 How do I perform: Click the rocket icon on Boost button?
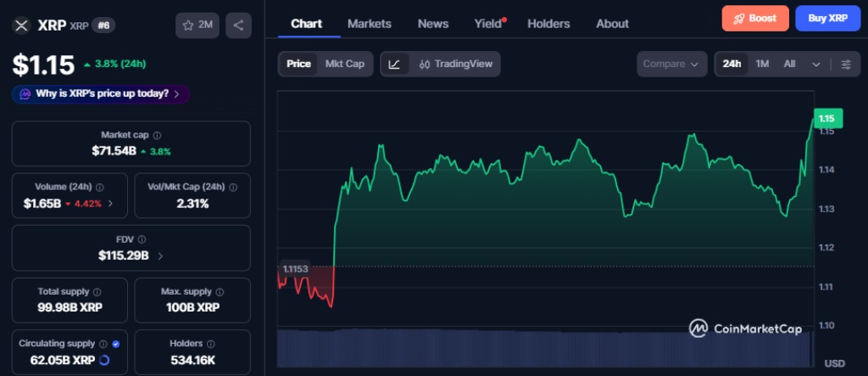point(738,19)
